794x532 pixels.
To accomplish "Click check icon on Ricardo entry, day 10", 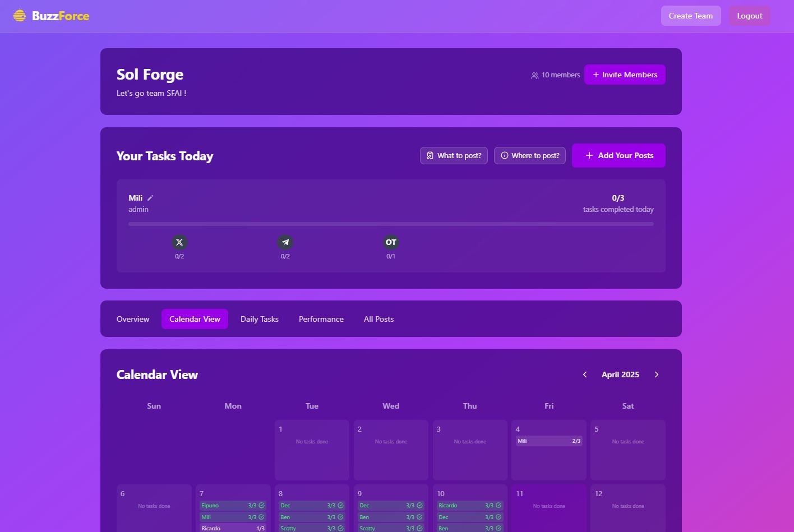I will click(498, 506).
